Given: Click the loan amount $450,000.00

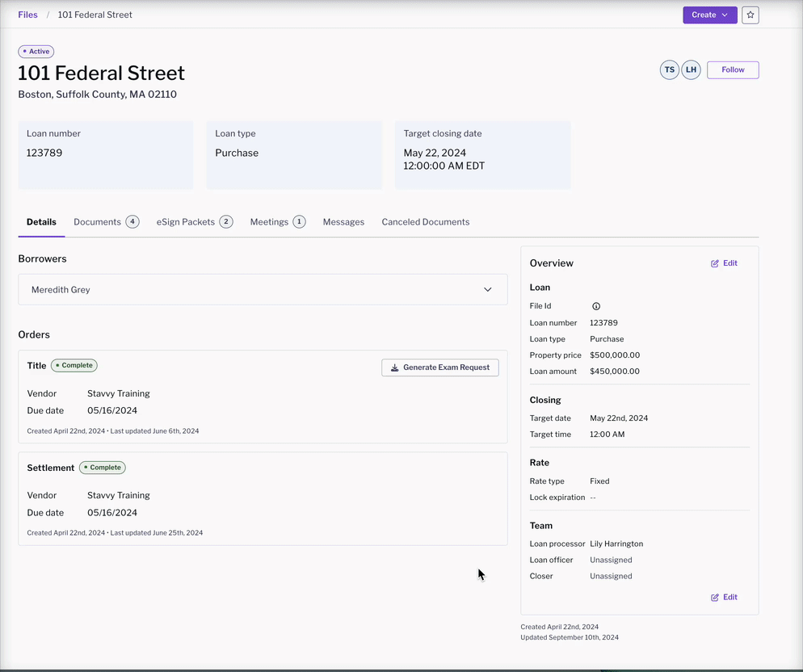Looking at the screenshot, I should click(615, 372).
